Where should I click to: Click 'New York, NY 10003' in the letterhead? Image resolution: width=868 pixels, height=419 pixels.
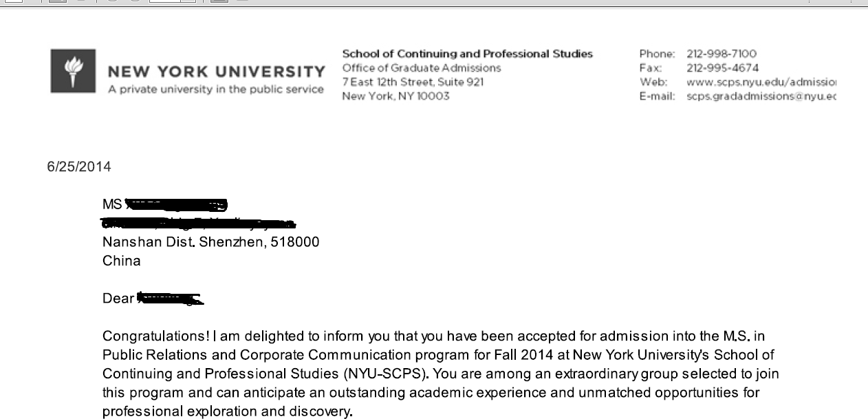(395, 96)
